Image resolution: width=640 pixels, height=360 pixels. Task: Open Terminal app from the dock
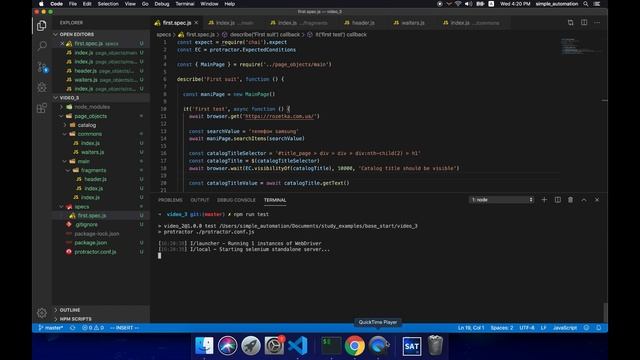tap(331, 345)
